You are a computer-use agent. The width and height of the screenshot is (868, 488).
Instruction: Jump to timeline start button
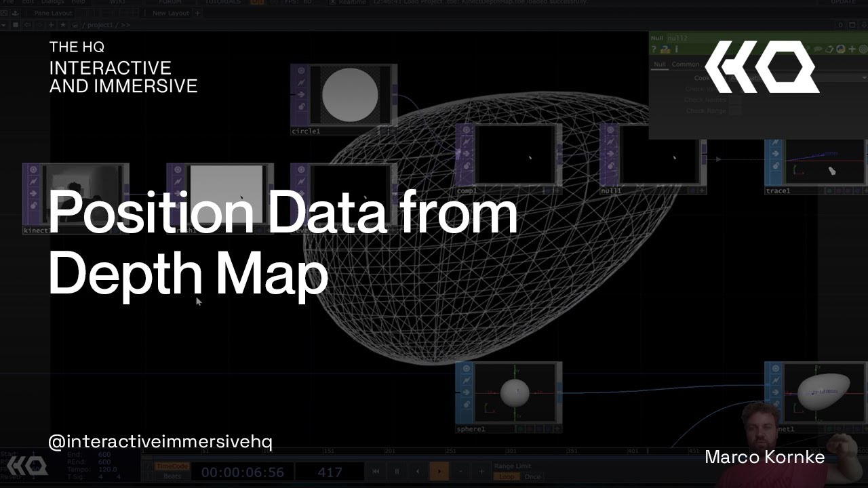click(x=376, y=471)
